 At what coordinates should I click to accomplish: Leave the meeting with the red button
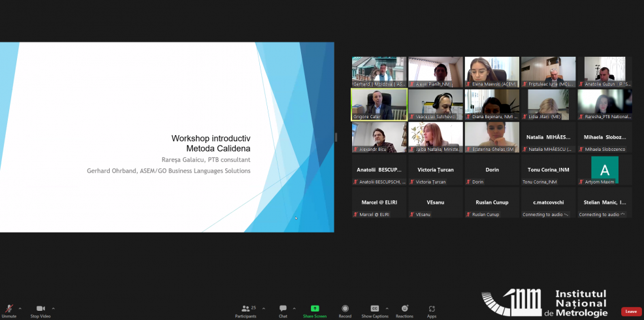(x=631, y=312)
